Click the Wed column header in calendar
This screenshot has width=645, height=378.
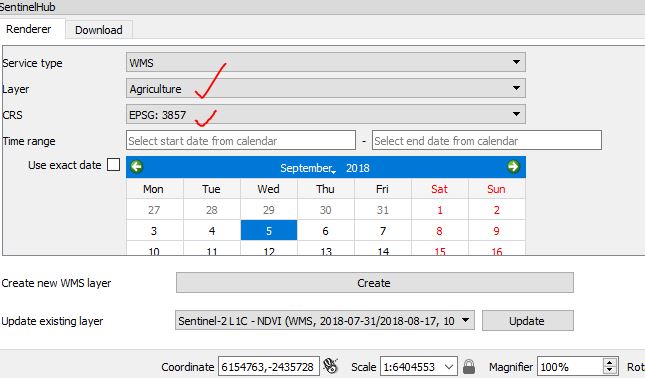[268, 189]
